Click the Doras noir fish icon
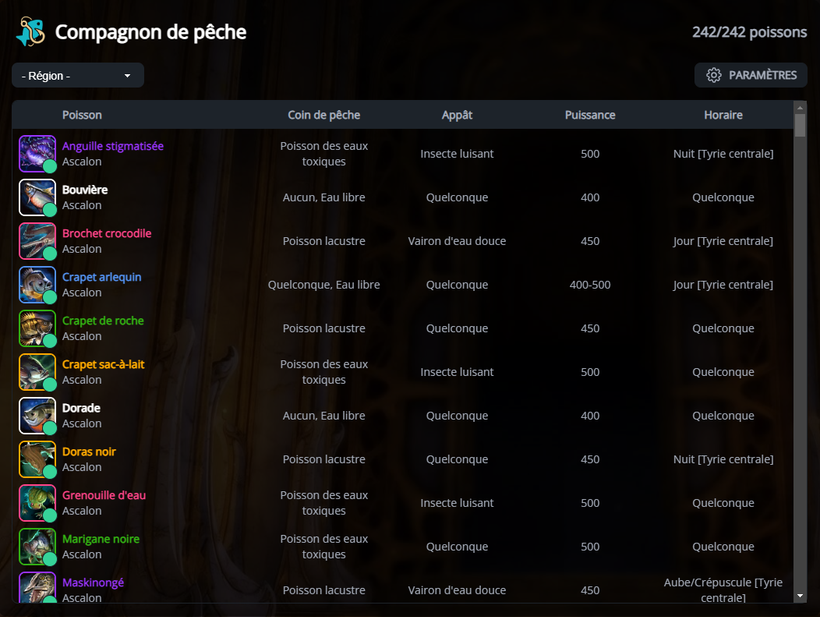Screen dimensions: 820x617 (x=37, y=459)
